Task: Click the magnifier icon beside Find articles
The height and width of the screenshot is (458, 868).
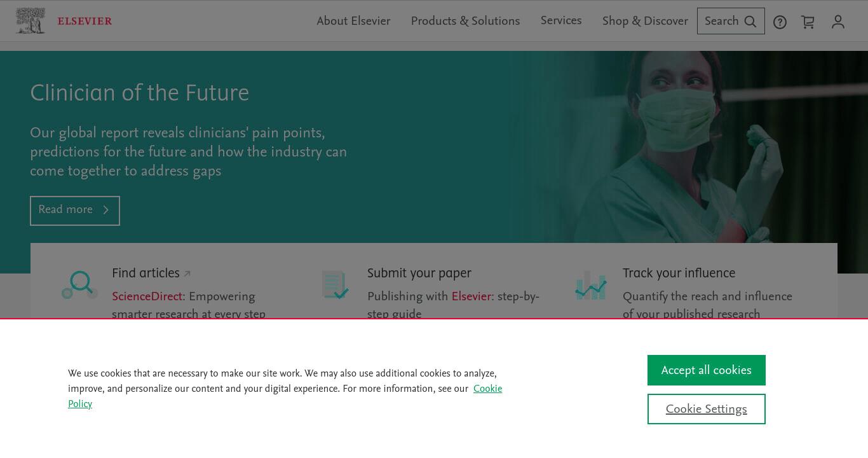Action: click(x=80, y=284)
